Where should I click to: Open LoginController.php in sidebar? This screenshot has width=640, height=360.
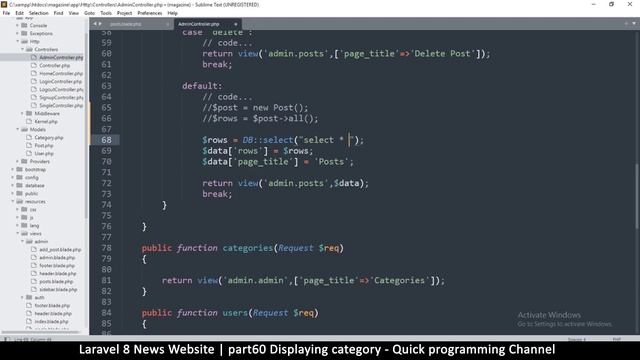[60, 81]
